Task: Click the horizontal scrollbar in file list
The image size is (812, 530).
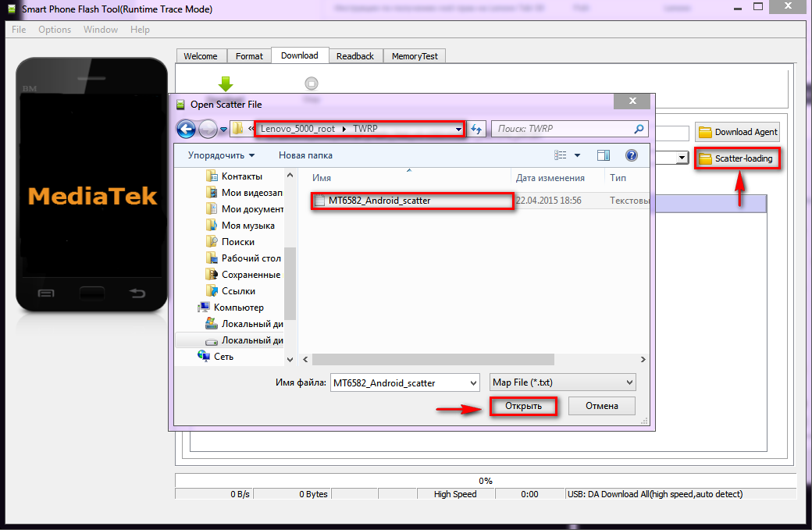Action: [x=433, y=360]
